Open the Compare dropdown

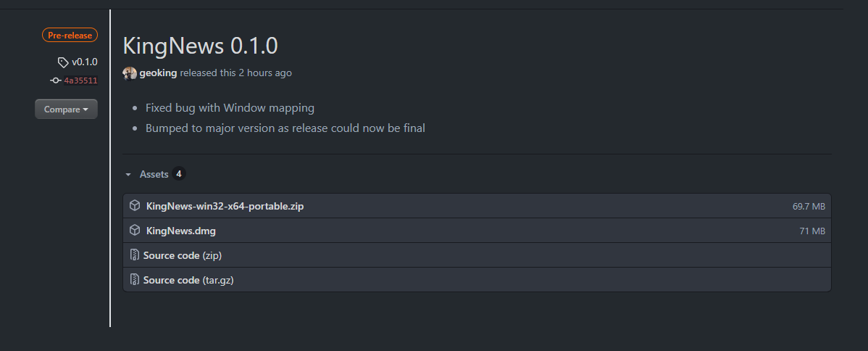(66, 110)
